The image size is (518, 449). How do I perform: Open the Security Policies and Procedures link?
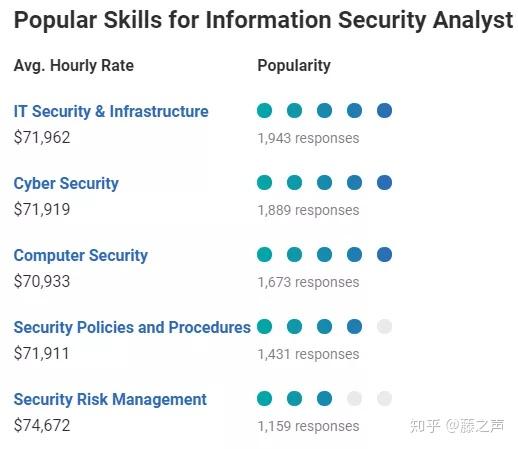point(132,327)
